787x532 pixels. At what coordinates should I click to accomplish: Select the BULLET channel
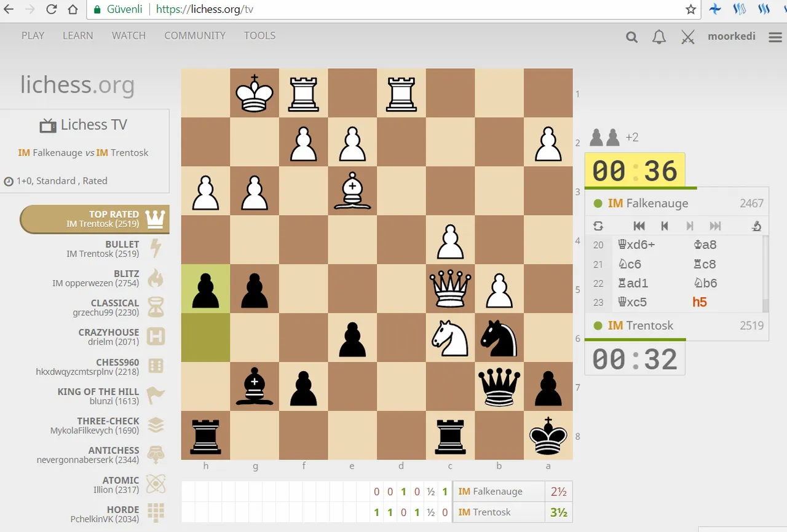click(x=95, y=248)
